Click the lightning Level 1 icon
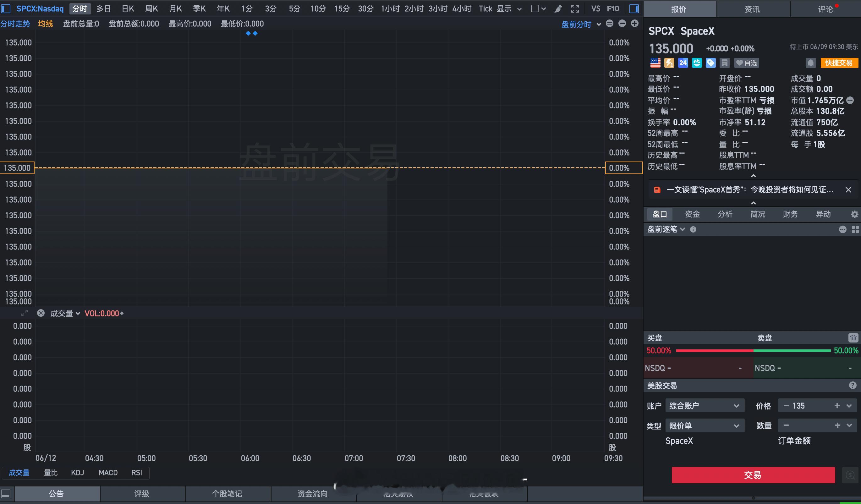Image resolution: width=861 pixels, height=504 pixels. 669,63
